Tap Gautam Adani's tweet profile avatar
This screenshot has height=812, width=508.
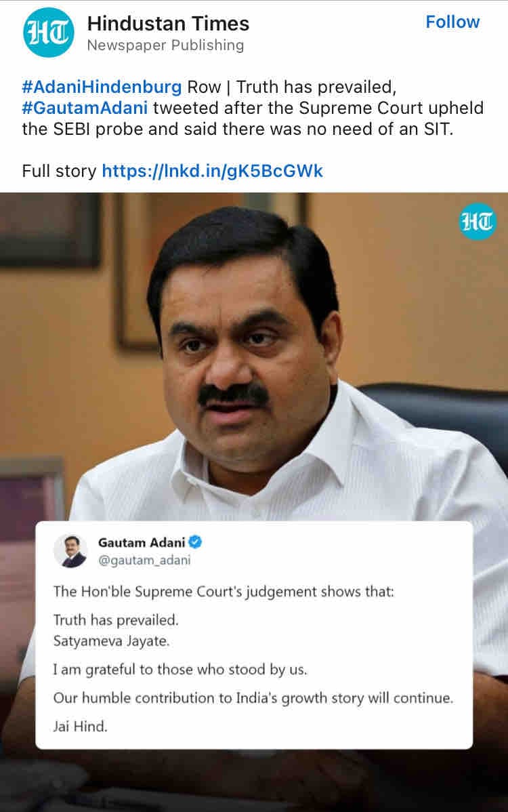point(70,551)
